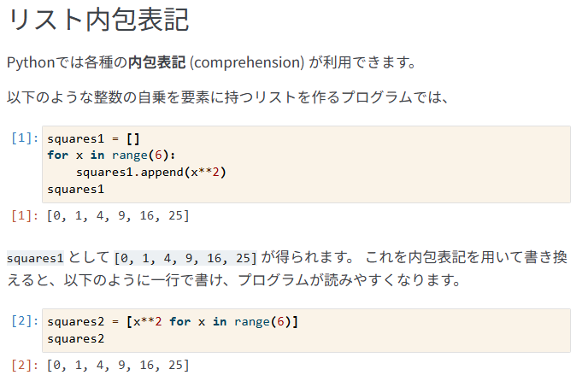Viewport: 588px width, 381px height.
Task: Click the word comprehension in parentheses
Action: [x=246, y=63]
